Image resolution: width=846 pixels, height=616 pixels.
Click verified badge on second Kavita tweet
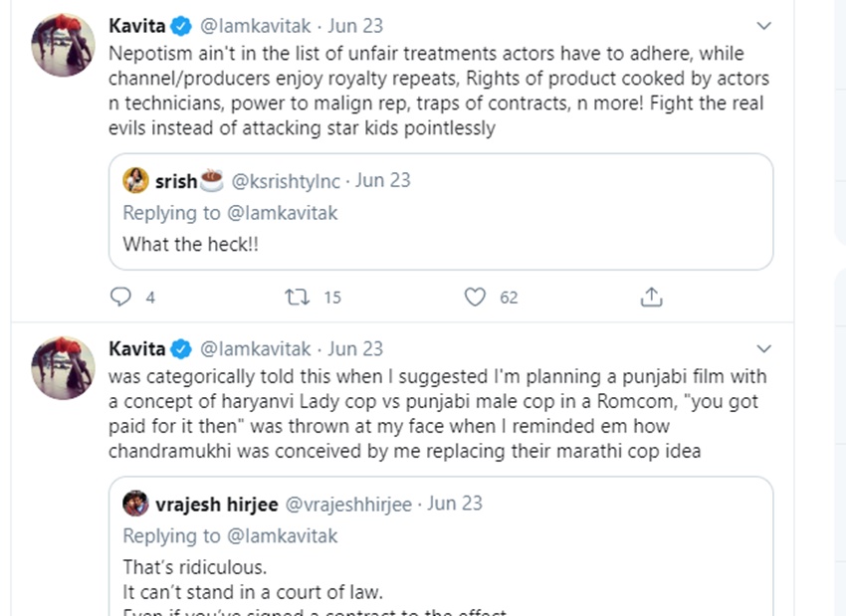click(x=182, y=349)
